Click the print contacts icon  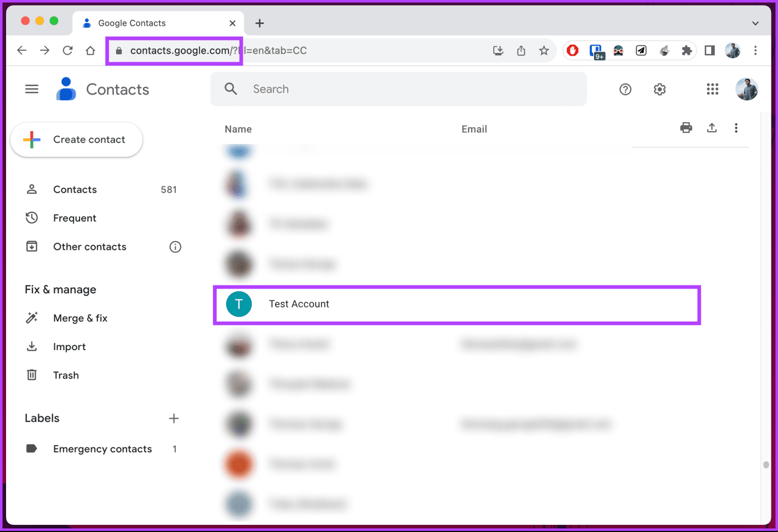click(686, 128)
